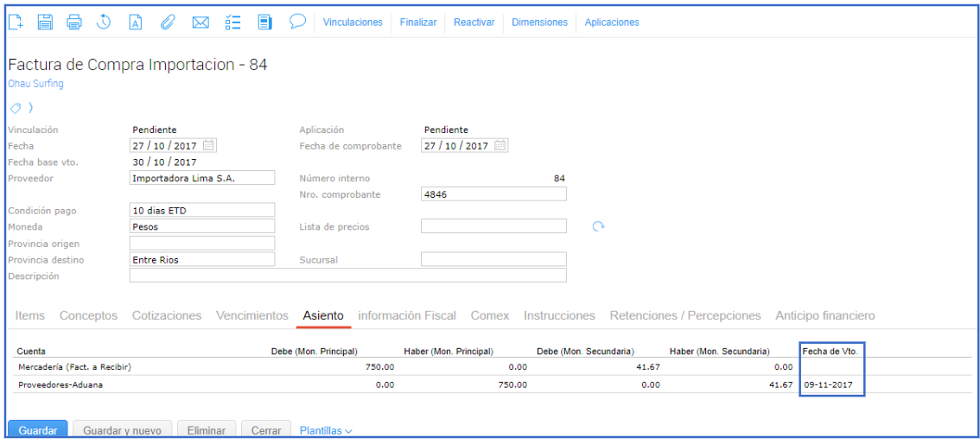Click the Fecha base vto. value 30/10/2017

tap(164, 162)
